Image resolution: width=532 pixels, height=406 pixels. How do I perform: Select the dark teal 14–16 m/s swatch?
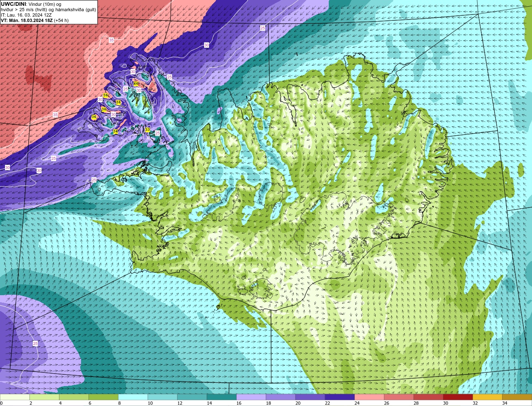(x=222, y=397)
